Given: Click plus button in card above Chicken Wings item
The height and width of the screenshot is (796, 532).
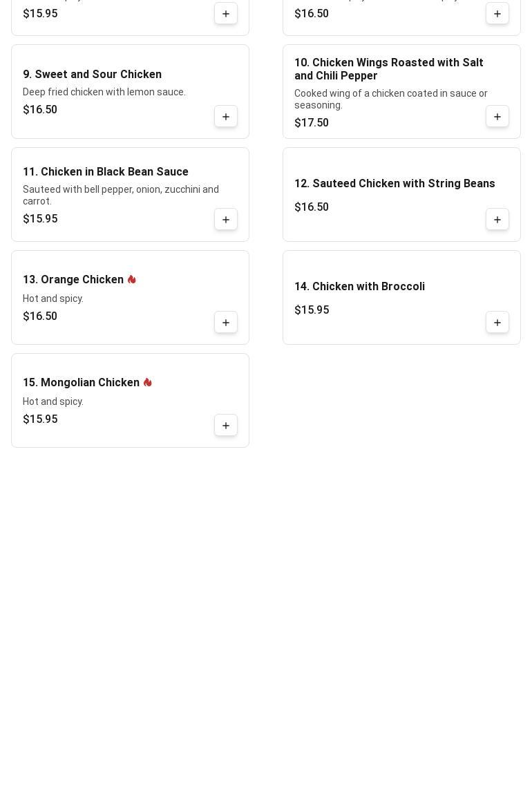Looking at the screenshot, I should 497,14.
